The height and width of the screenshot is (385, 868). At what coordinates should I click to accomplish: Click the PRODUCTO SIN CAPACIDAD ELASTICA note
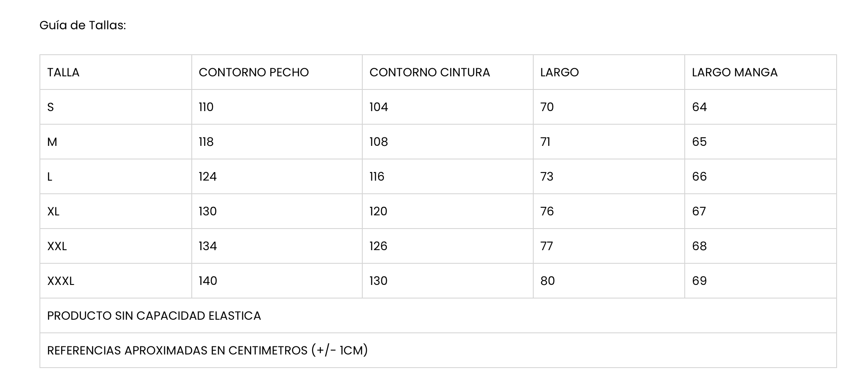tap(154, 316)
